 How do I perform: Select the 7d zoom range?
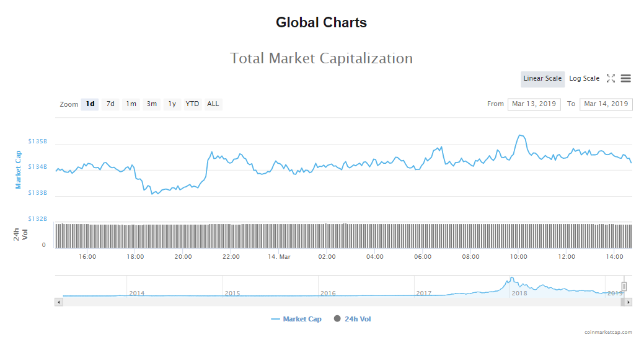pos(110,104)
